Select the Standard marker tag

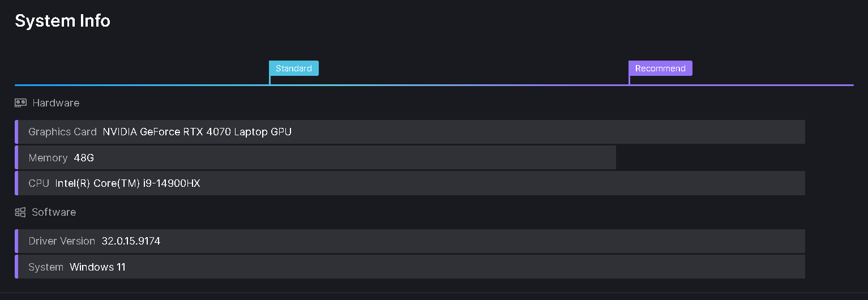[x=293, y=68]
